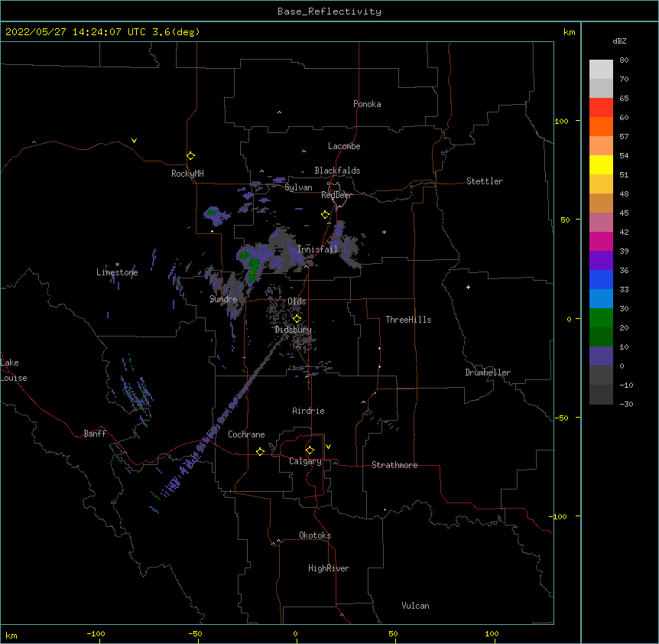Select the dBZ legend heading
The image size is (659, 644).
tap(619, 41)
